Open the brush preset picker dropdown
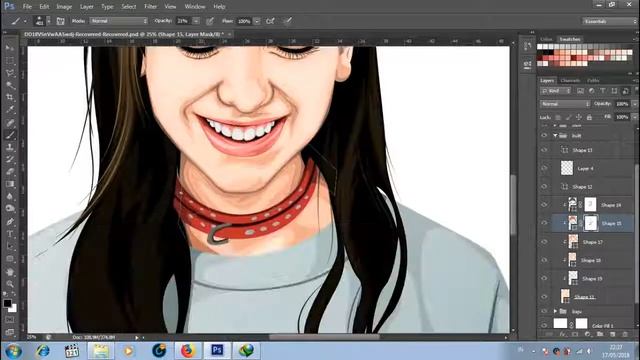Screen dimensions: 640x360 [x=49, y=21]
